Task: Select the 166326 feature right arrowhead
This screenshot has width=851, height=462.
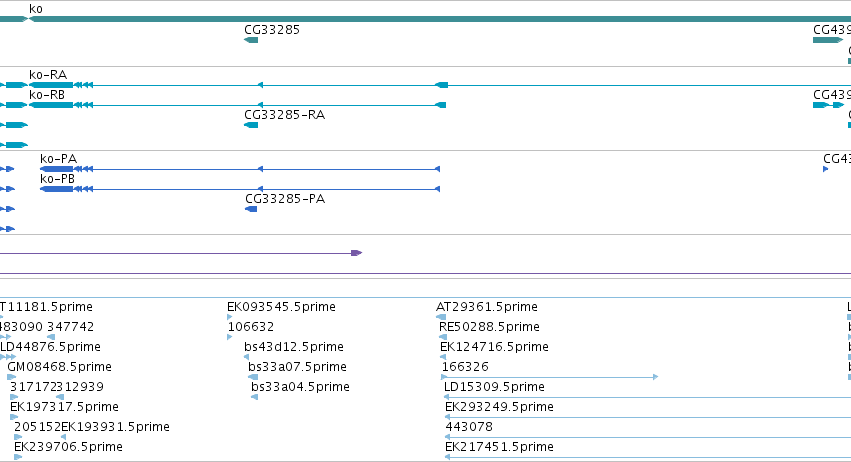Action: [656, 377]
